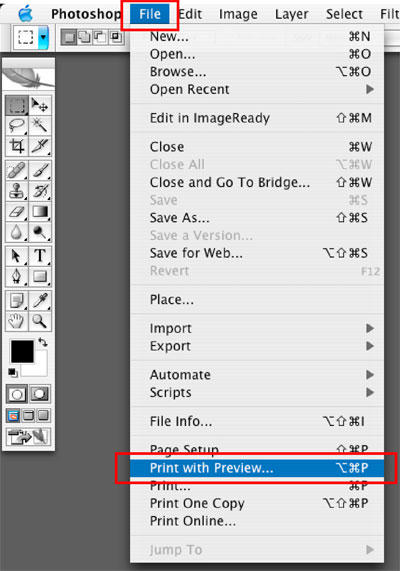Screen dimensions: 400x571
Task: Select the Lasso tool
Action: [17, 126]
